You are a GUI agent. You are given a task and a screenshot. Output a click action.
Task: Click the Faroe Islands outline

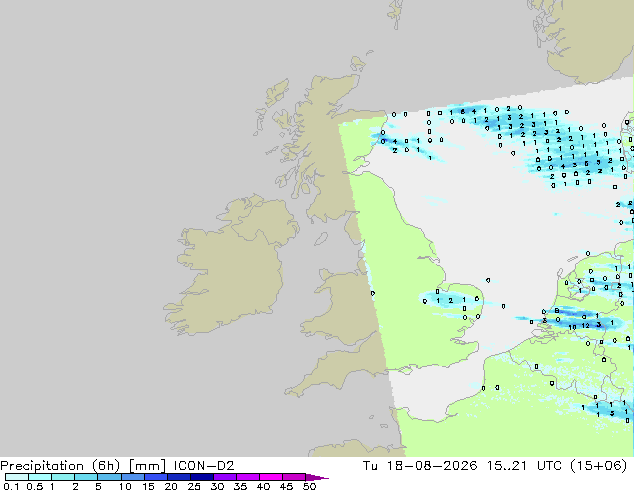point(396,14)
